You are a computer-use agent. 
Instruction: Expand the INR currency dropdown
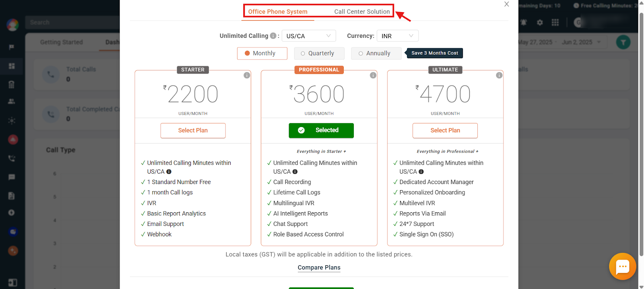398,36
